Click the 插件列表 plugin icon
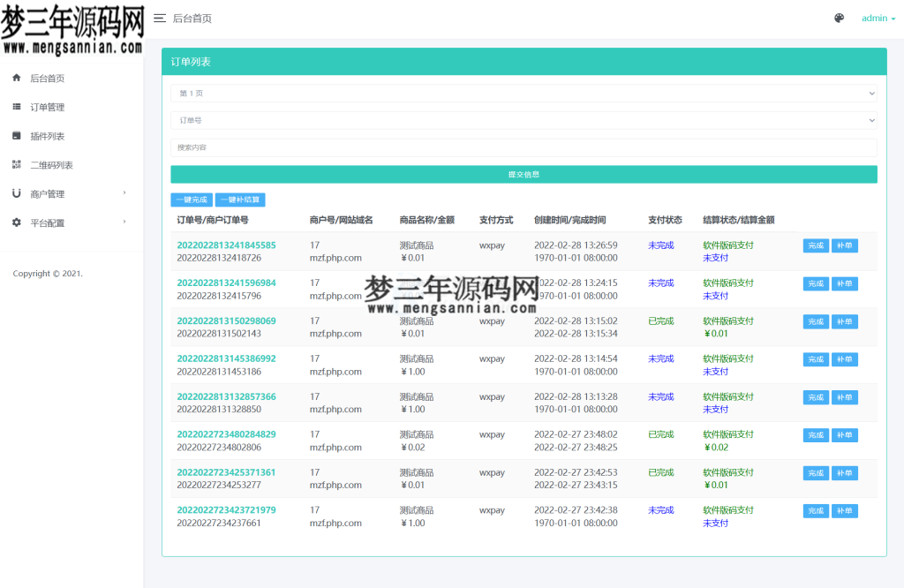This screenshot has width=904, height=588. pyautogui.click(x=16, y=136)
